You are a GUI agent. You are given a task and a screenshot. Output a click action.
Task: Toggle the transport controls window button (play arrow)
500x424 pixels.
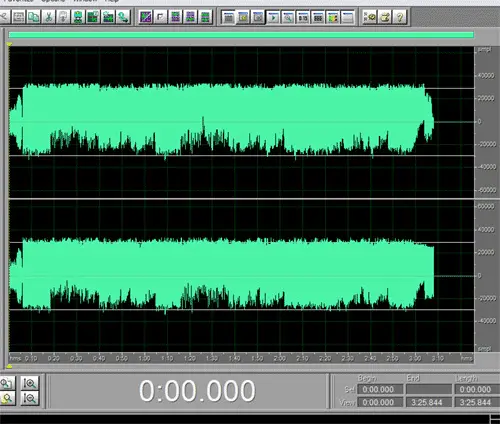click(x=273, y=17)
